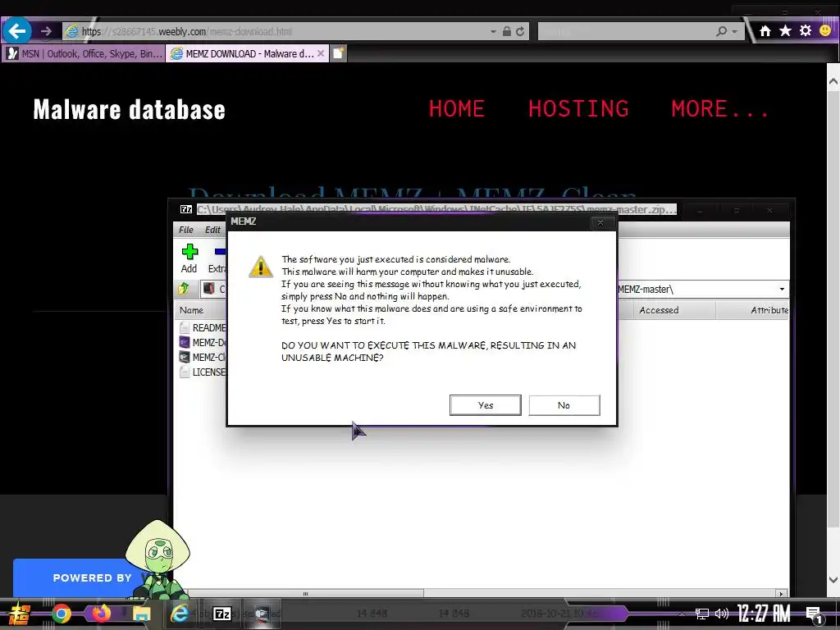Viewport: 840px width, 630px height.
Task: Click the network tray icon
Action: (x=702, y=614)
